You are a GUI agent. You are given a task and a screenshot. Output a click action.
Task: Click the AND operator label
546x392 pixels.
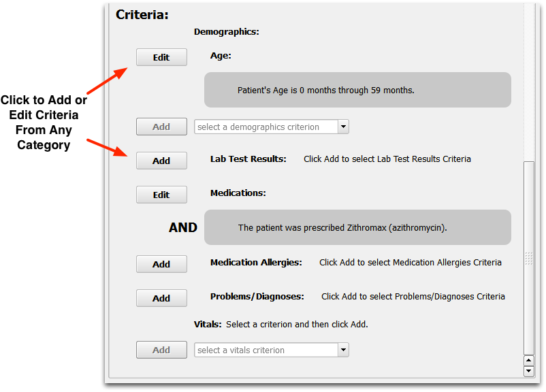pos(183,227)
